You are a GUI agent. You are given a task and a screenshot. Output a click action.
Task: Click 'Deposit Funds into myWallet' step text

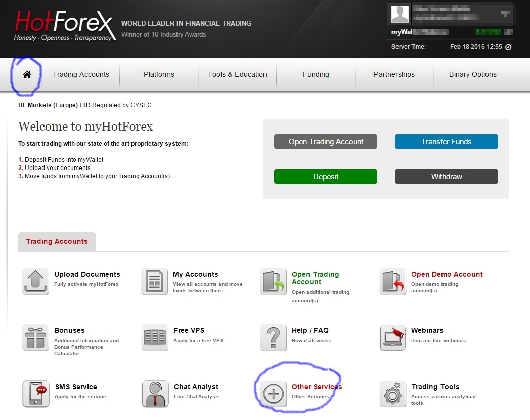tap(64, 159)
